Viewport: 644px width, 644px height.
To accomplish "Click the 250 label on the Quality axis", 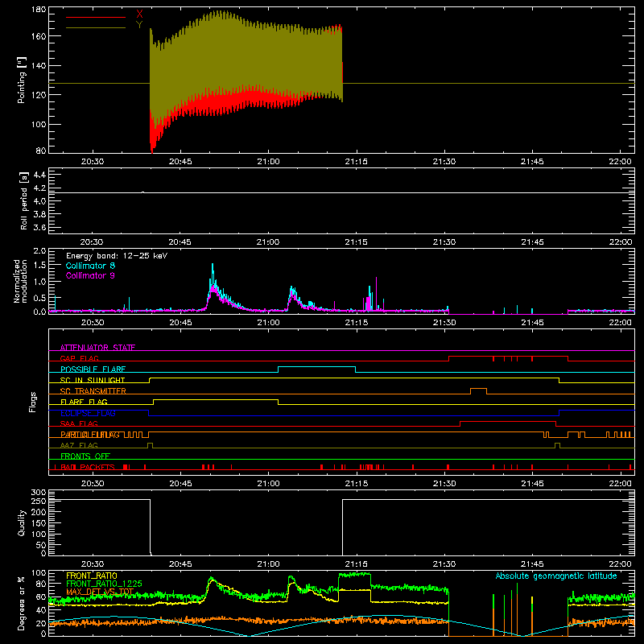I will click(39, 501).
